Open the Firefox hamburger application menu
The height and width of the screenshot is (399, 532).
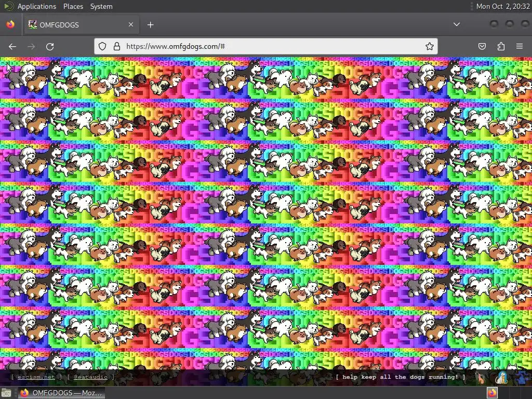[x=520, y=46]
